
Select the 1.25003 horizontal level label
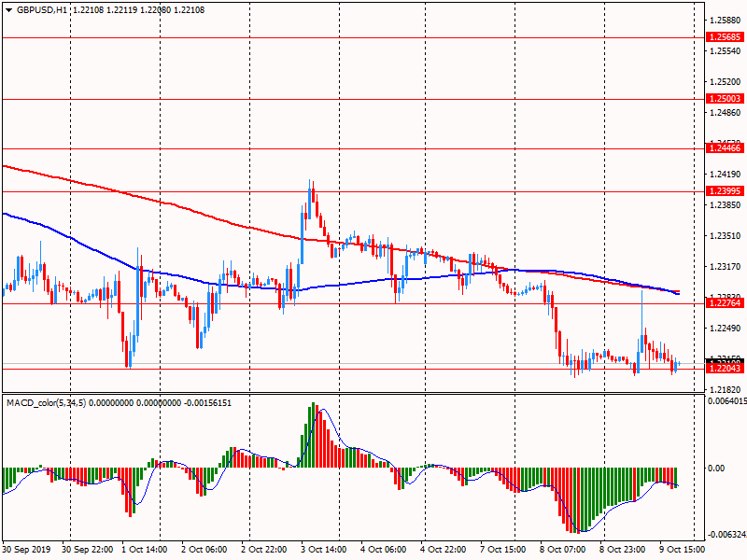tap(726, 98)
